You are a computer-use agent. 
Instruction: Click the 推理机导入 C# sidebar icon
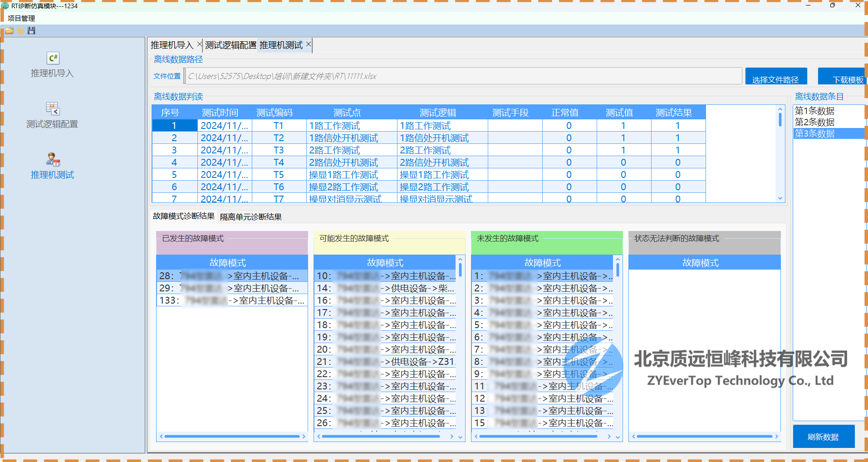pyautogui.click(x=53, y=58)
